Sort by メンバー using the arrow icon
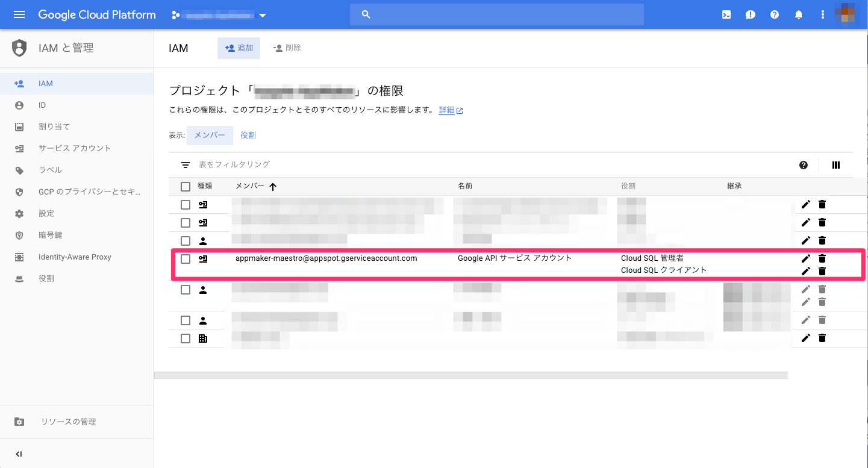 click(x=273, y=187)
